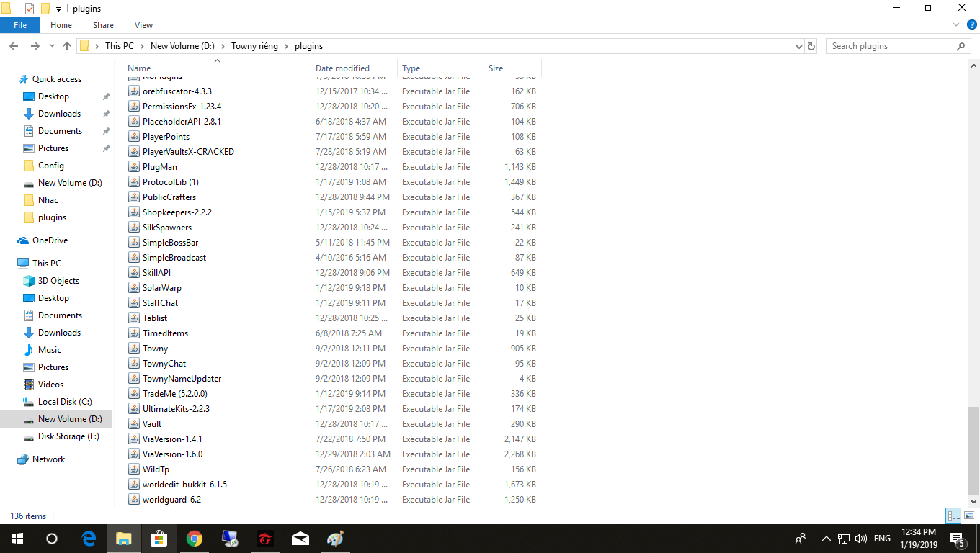Open OneDrive from the navigation pane

point(46,240)
